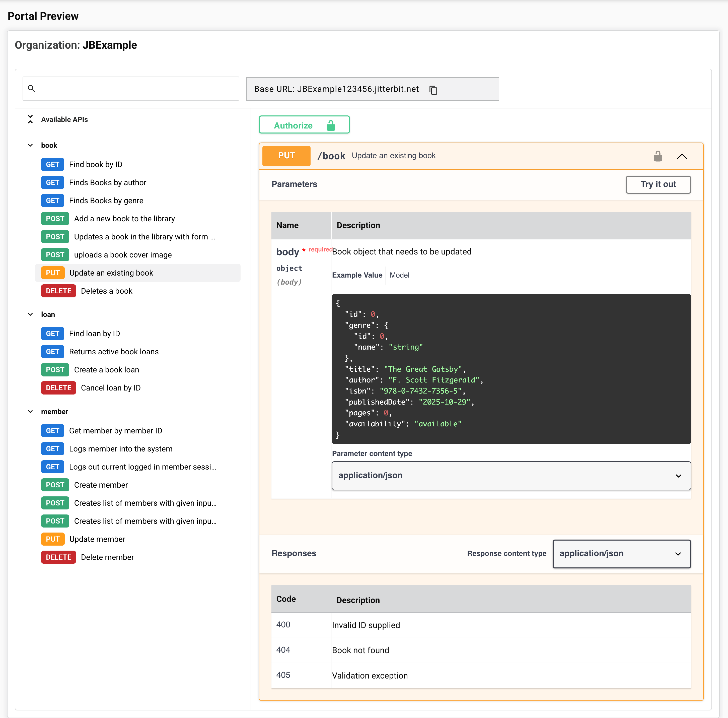Select the Example Value tab
The image size is (728, 718).
357,275
